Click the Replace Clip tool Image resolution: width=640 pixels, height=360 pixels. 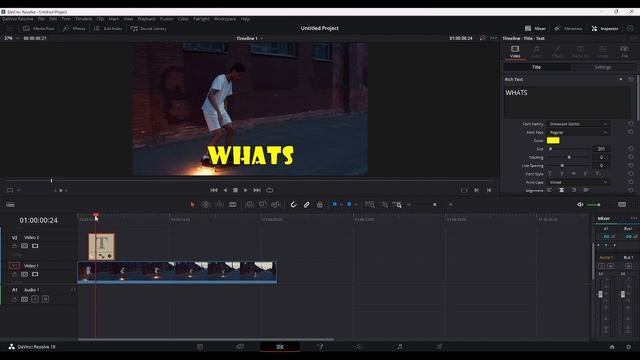[276, 204]
